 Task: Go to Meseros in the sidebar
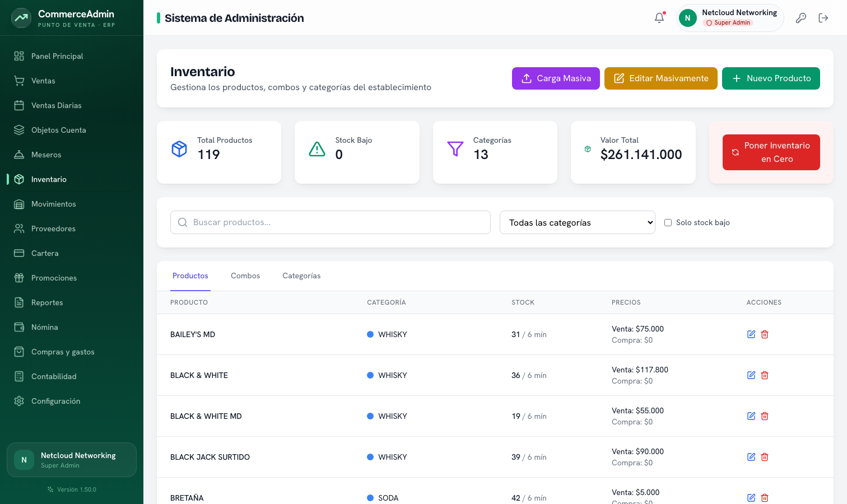(72, 155)
